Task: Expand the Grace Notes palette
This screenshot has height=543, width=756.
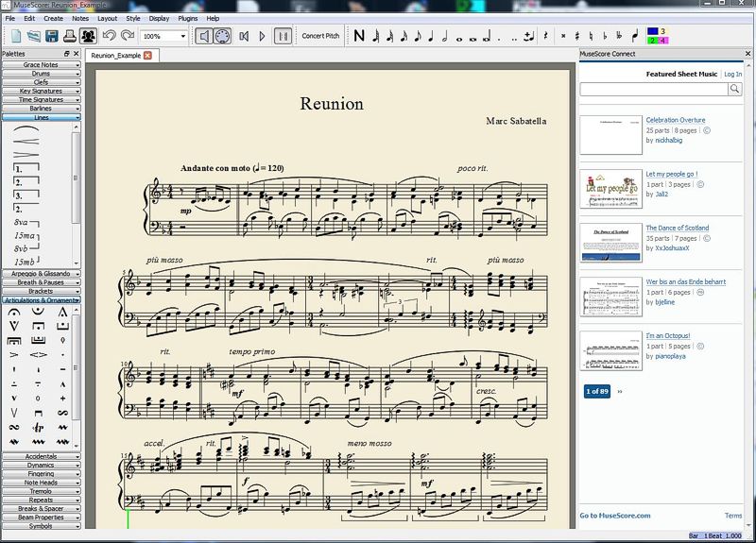Action: click(x=41, y=64)
